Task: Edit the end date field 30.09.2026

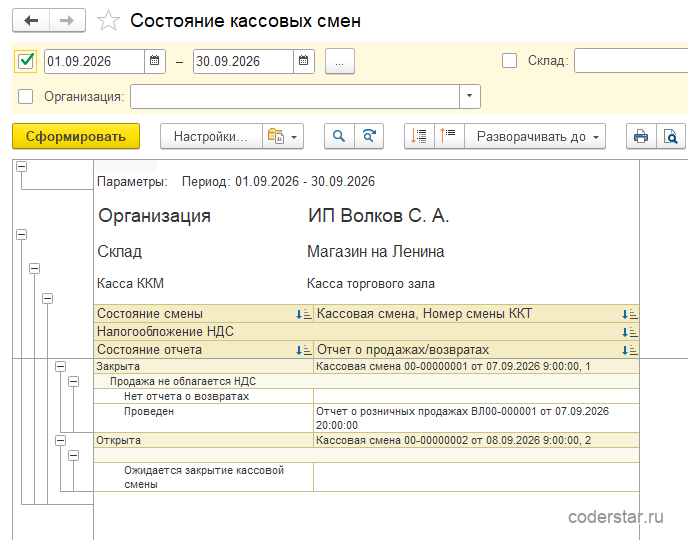Action: click(244, 61)
